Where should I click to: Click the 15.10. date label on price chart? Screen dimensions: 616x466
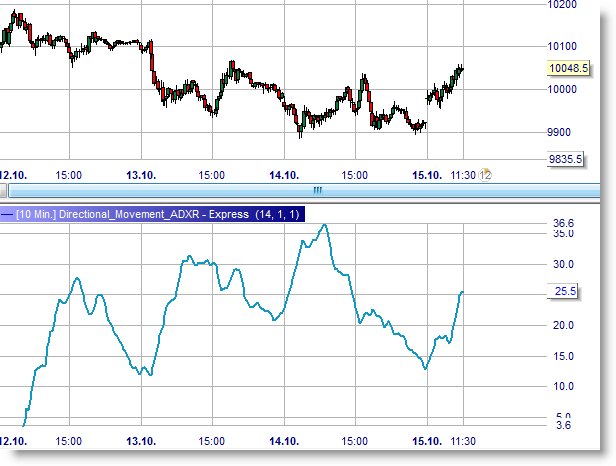coord(427,175)
